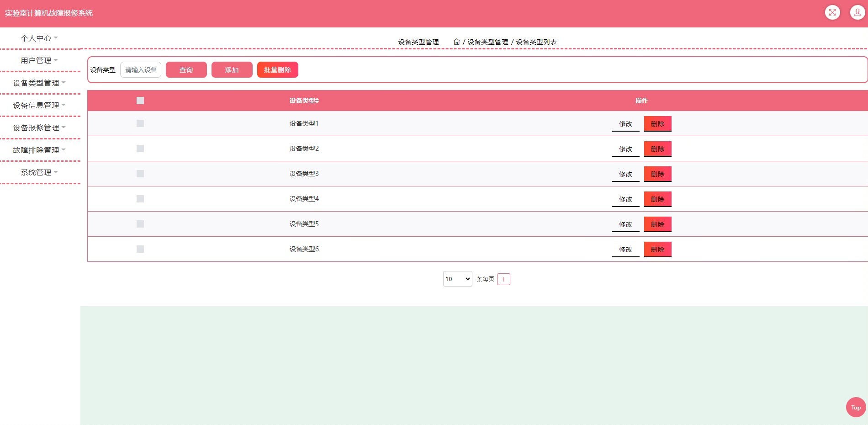This screenshot has height=425, width=868.
Task: Check the box next to 设备类型4
Action: (140, 199)
